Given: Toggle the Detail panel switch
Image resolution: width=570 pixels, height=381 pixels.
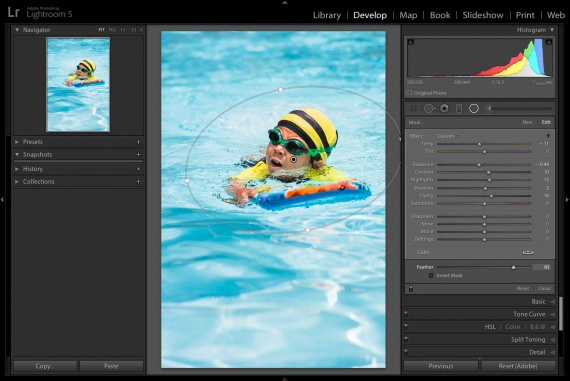Looking at the screenshot, I should pyautogui.click(x=406, y=352).
